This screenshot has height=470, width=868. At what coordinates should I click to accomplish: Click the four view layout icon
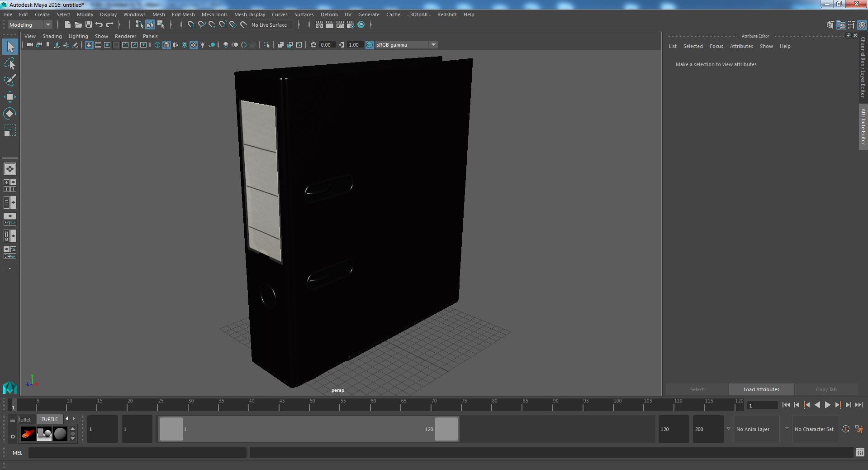point(10,186)
